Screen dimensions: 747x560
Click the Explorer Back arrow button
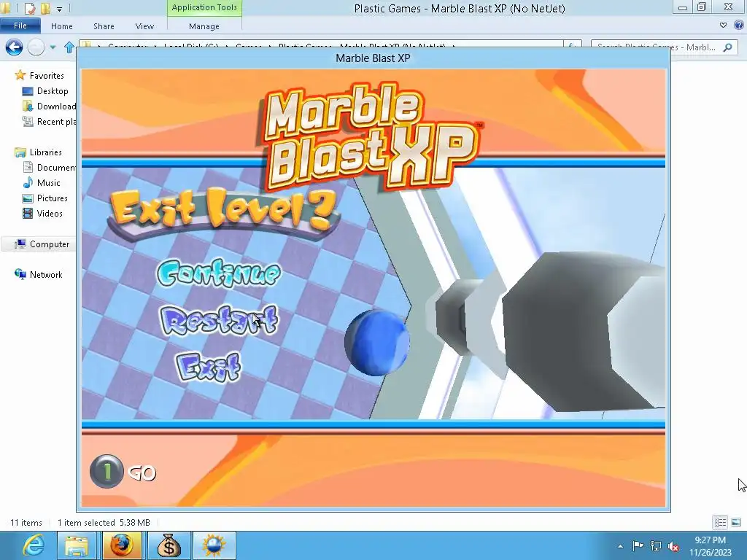click(15, 47)
